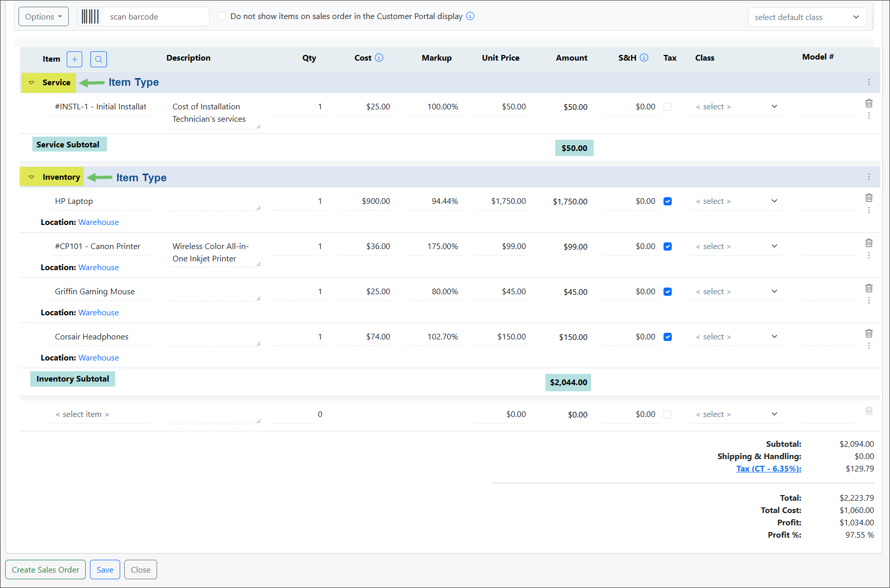Image resolution: width=890 pixels, height=588 pixels.
Task: Uncheck tax for Griffin Gaming Mouse
Action: coord(668,292)
